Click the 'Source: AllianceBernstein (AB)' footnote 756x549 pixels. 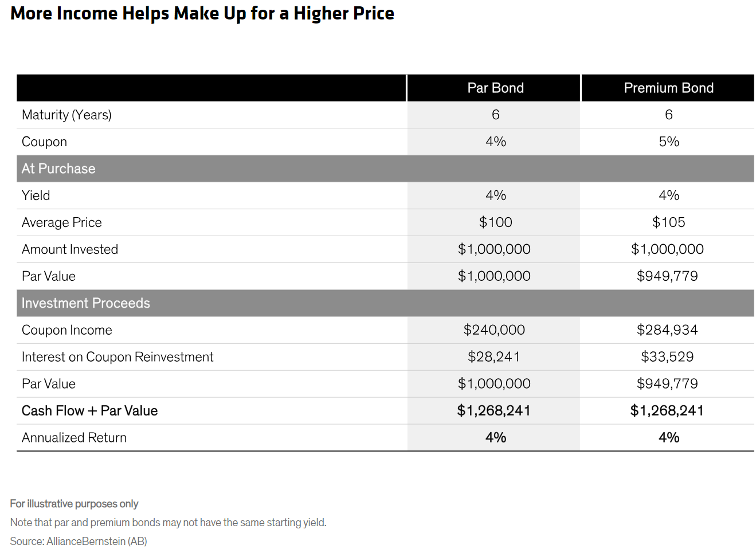point(79,541)
